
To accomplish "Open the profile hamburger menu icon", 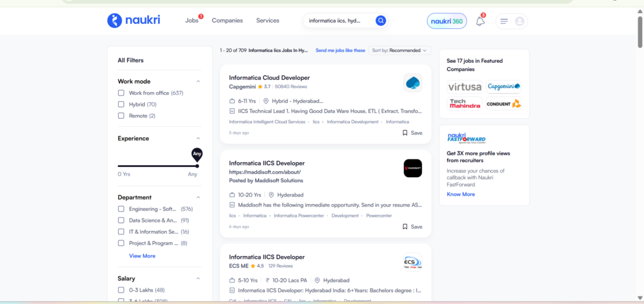I will click(x=504, y=21).
